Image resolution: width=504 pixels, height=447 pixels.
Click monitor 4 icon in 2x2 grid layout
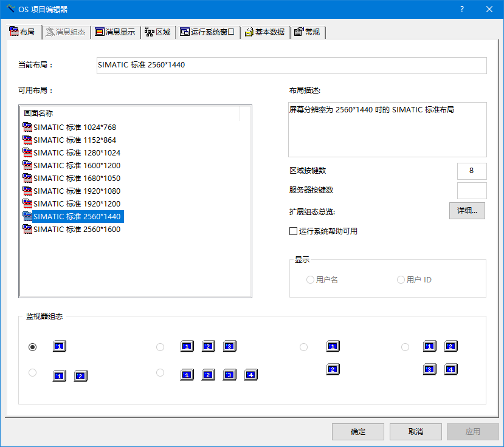click(x=450, y=369)
